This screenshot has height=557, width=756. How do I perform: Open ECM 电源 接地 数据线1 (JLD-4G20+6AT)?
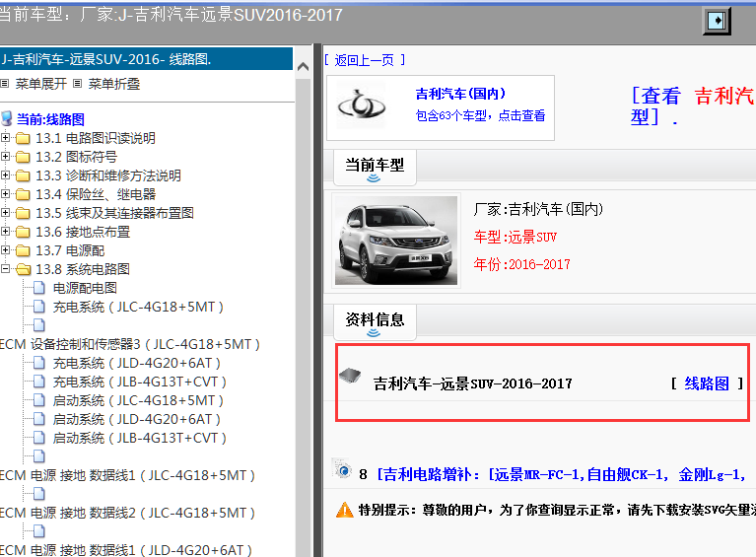126,550
